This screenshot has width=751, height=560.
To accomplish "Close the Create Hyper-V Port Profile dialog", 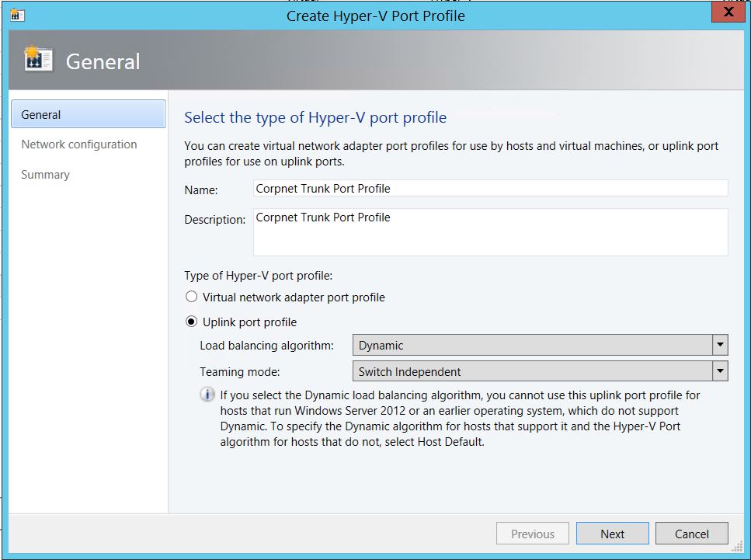I will click(x=728, y=13).
